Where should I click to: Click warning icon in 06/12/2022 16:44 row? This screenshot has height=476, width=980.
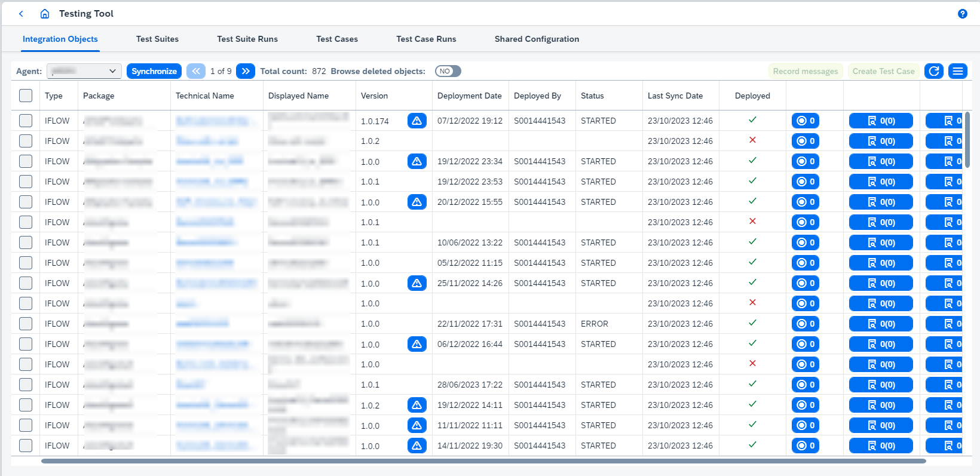[417, 344]
